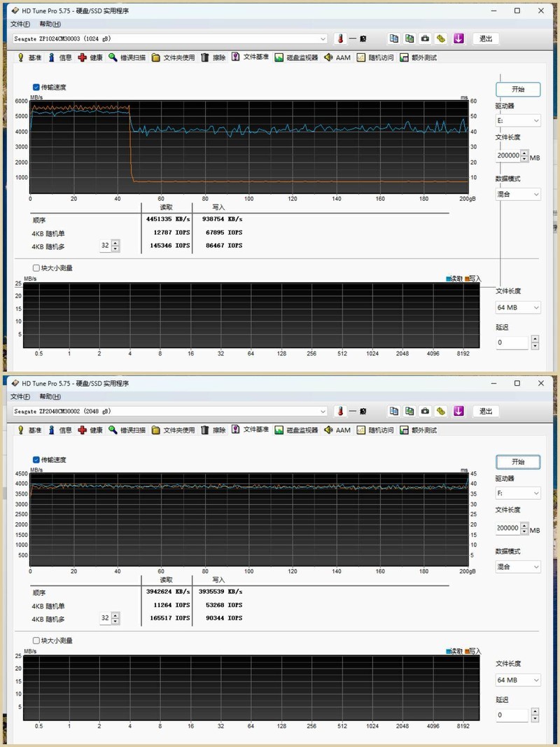Open 错误扫描 error scan tab in lower window
This screenshot has width=560, height=747.
(127, 430)
